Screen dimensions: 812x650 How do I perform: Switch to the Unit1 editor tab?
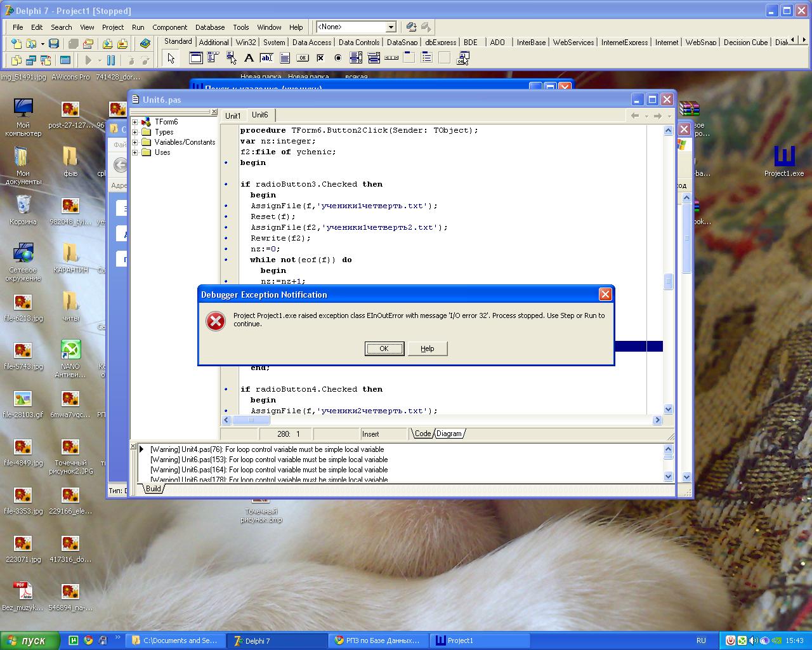click(233, 116)
